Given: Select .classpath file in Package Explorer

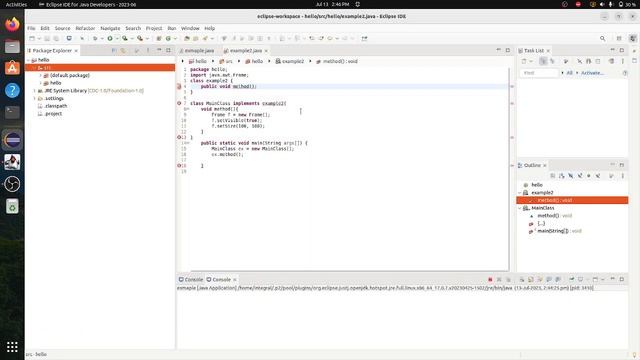Looking at the screenshot, I should 56,106.
